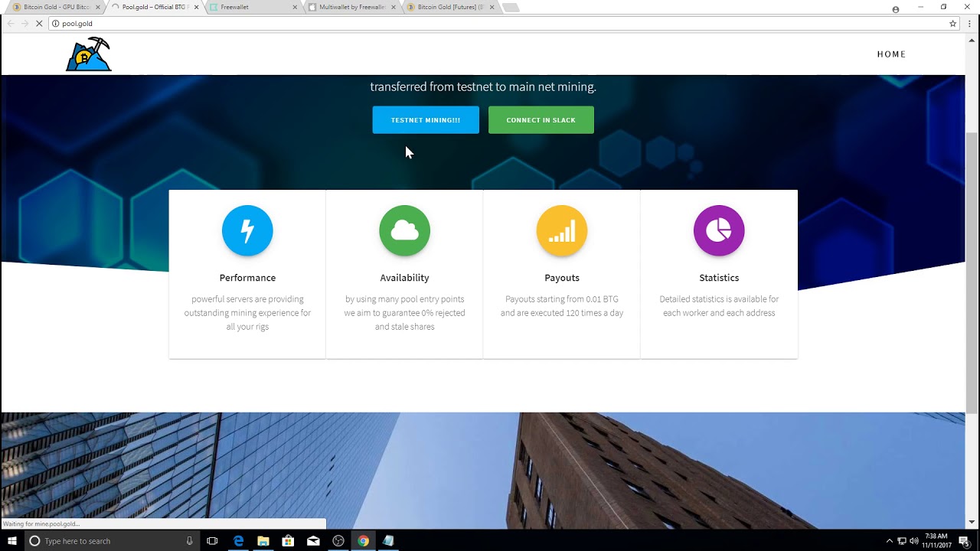Image resolution: width=980 pixels, height=551 pixels.
Task: Click the pool.gold miner logo
Action: click(89, 54)
